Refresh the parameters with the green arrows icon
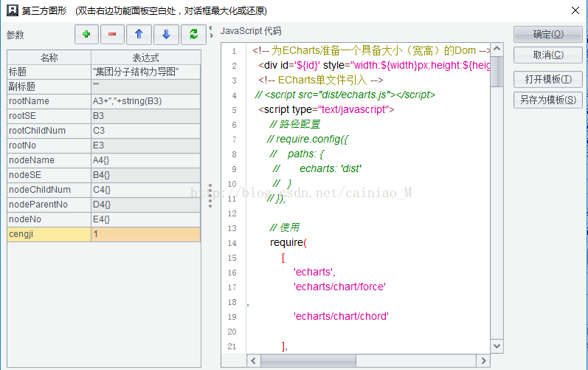588x370 pixels. (193, 35)
